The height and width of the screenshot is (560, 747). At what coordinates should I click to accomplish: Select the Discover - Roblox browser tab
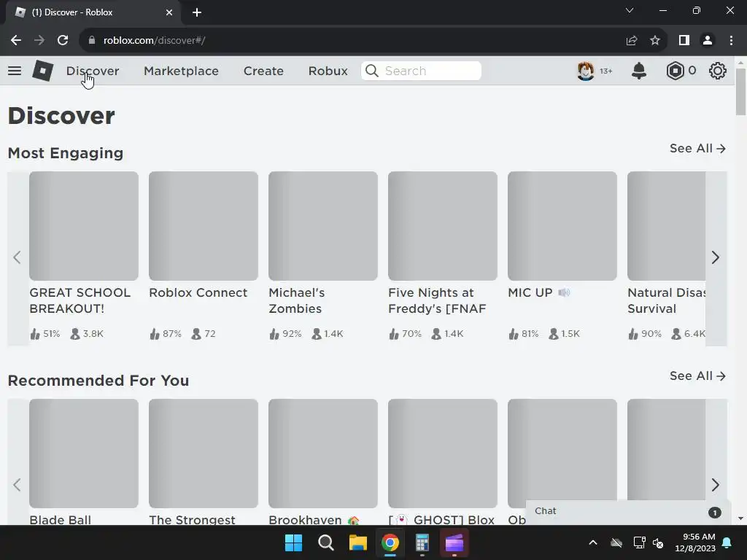(x=93, y=12)
